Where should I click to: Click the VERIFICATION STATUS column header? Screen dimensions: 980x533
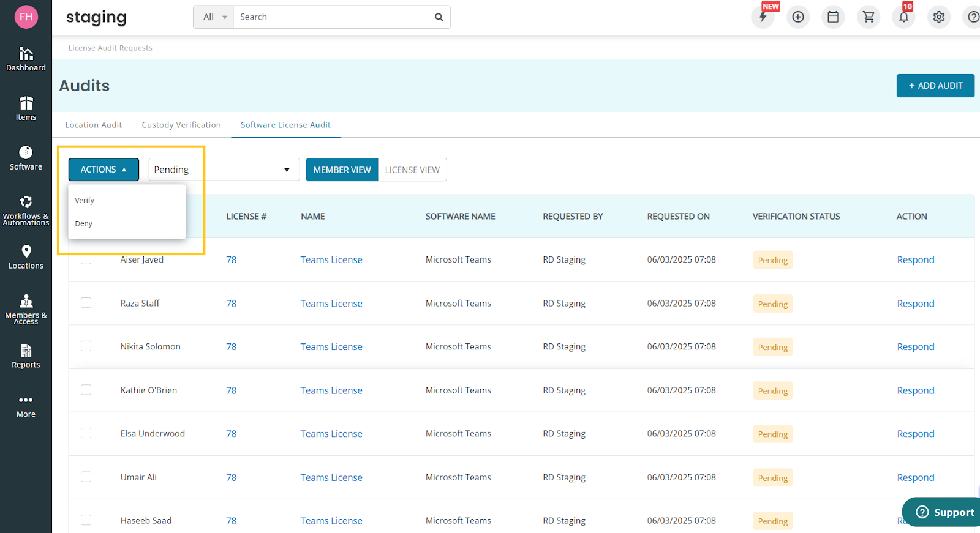pyautogui.click(x=796, y=216)
